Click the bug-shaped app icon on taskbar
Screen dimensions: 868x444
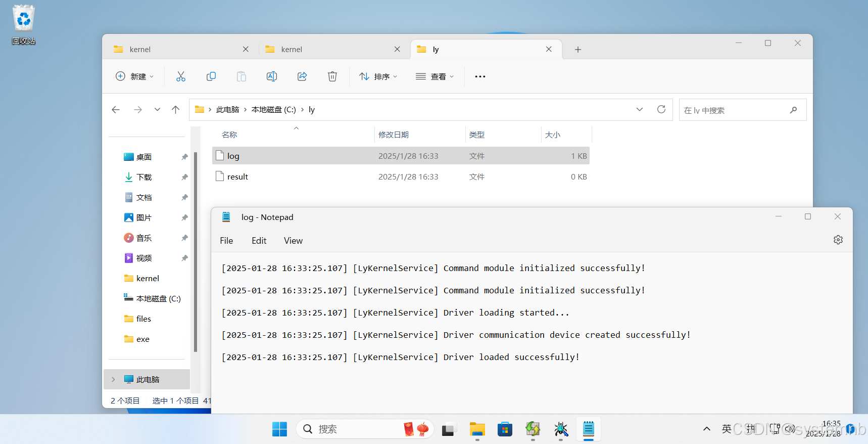pyautogui.click(x=561, y=429)
